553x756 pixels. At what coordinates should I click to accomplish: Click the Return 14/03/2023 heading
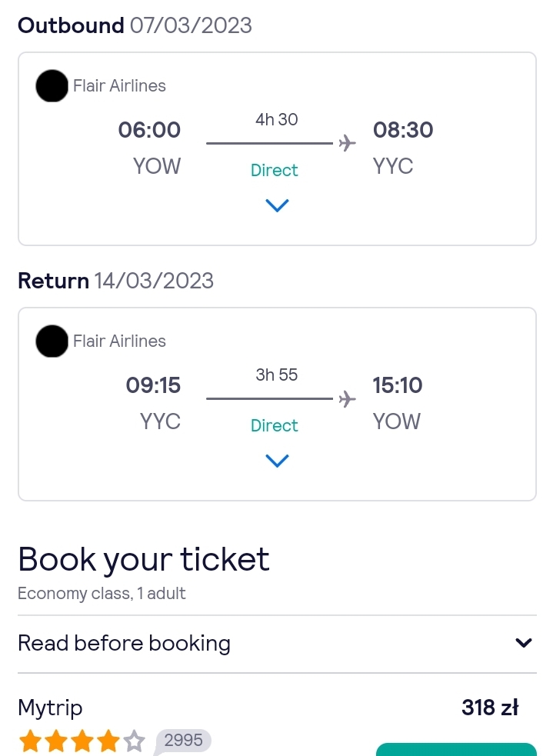[115, 281]
